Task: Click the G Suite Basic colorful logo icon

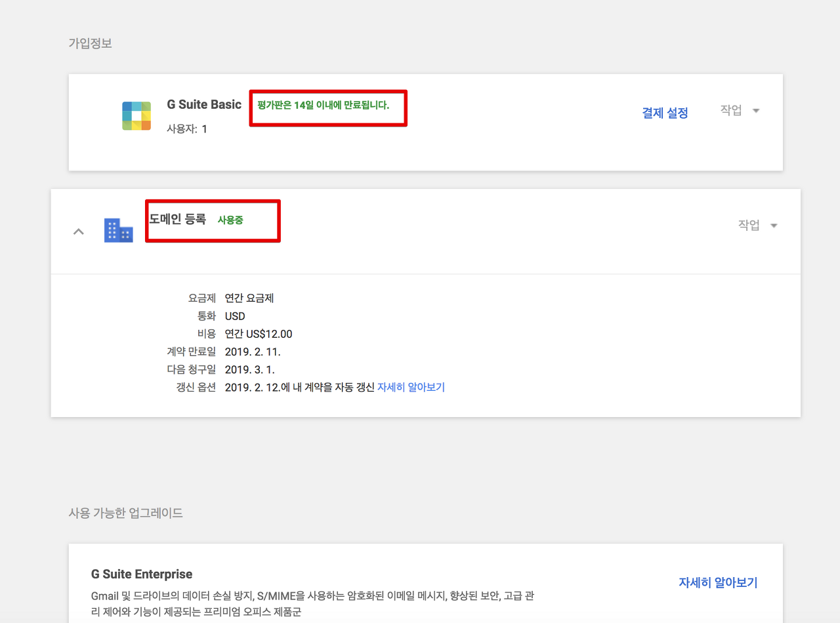Action: 136,116
